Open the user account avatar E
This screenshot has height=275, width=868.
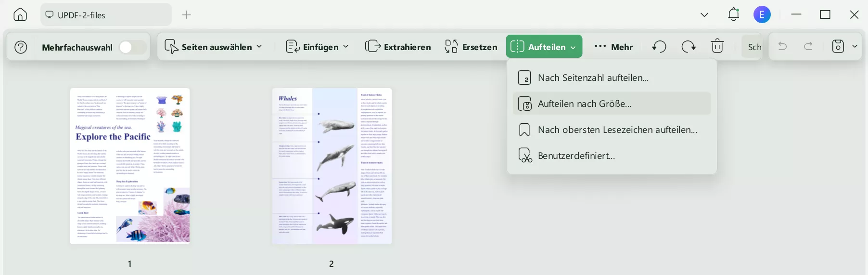coord(762,14)
